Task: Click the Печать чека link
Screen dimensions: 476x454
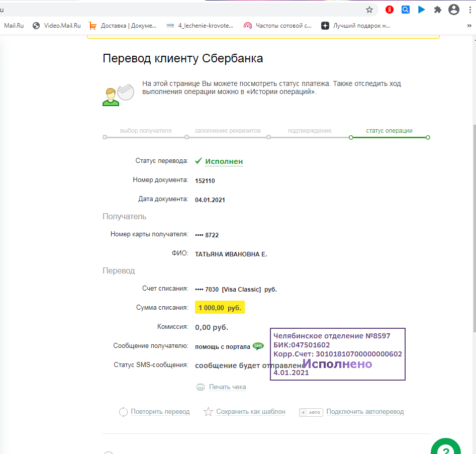Action: coord(227,387)
